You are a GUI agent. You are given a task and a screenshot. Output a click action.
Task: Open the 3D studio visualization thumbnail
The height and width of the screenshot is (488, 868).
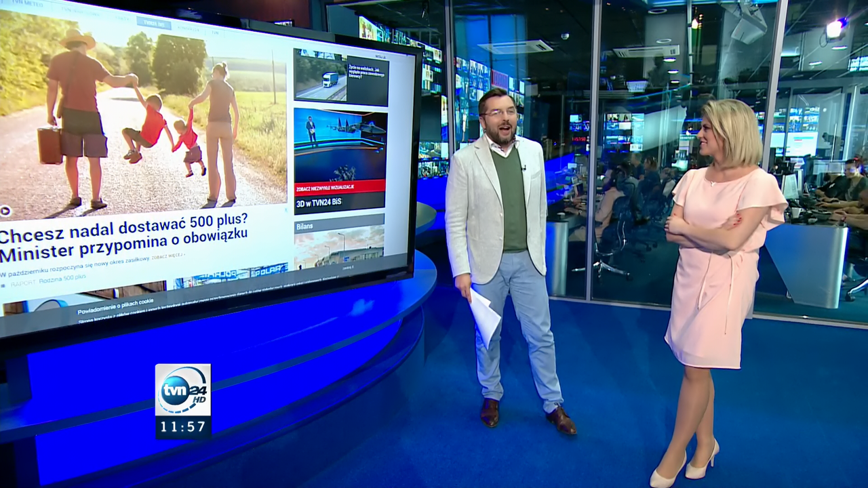pyautogui.click(x=340, y=144)
